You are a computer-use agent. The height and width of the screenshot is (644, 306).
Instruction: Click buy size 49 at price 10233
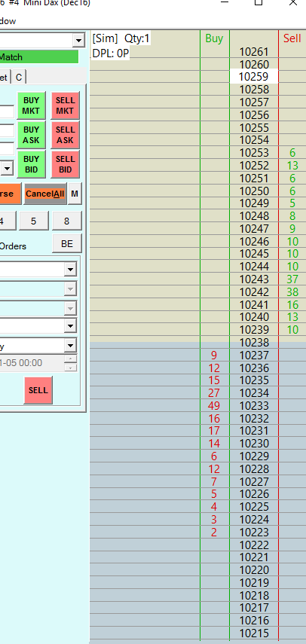pyautogui.click(x=214, y=406)
